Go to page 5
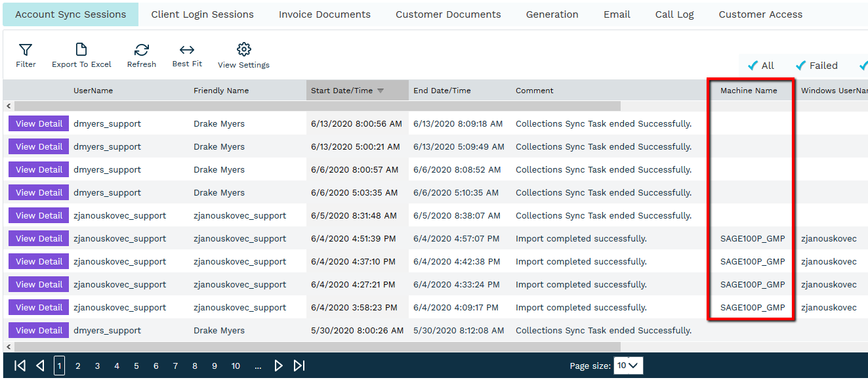This screenshot has height=380, width=868. click(x=136, y=366)
